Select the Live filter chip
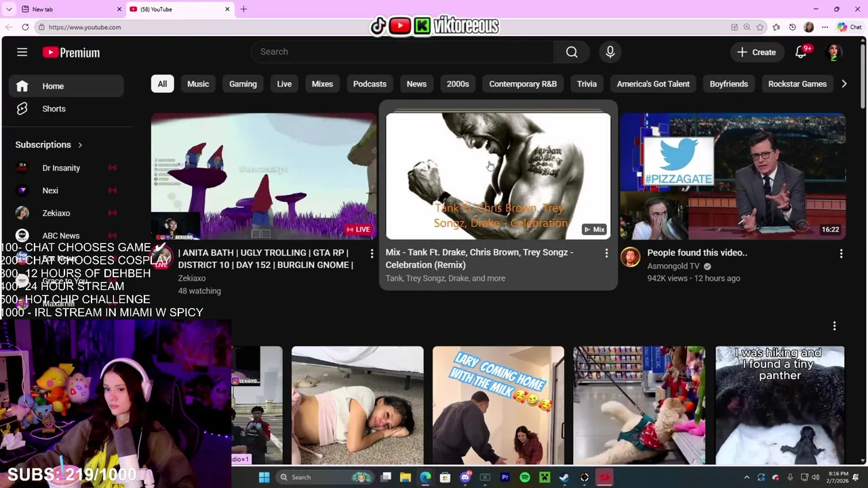 tap(284, 84)
